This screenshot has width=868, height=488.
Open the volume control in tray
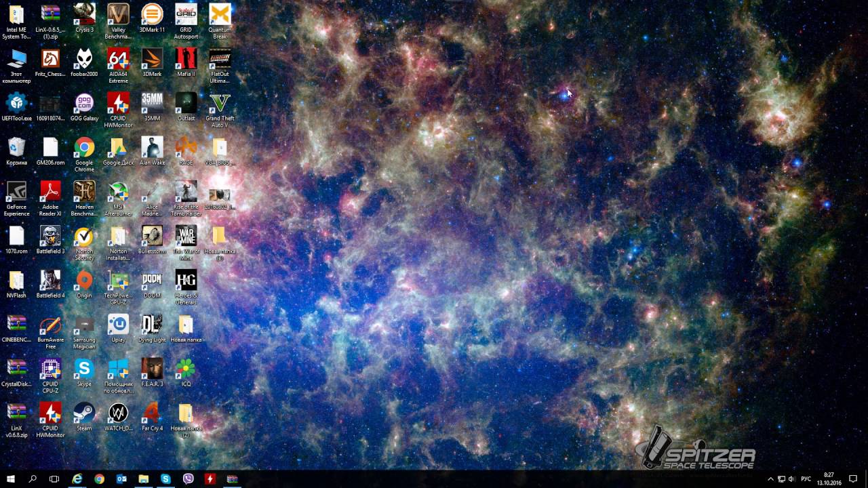(x=791, y=479)
